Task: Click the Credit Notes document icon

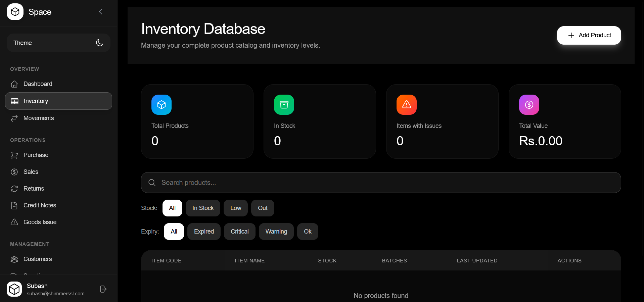Action: coord(14,205)
